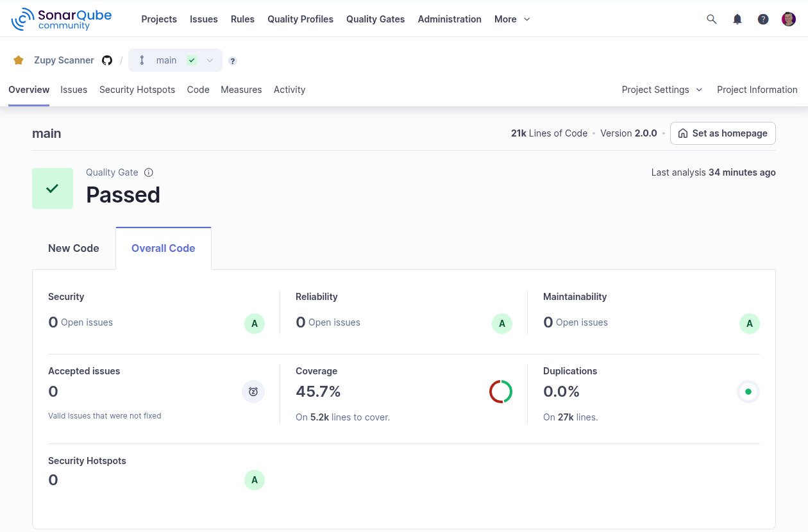
Task: Click the Set as homepage button
Action: pos(723,133)
